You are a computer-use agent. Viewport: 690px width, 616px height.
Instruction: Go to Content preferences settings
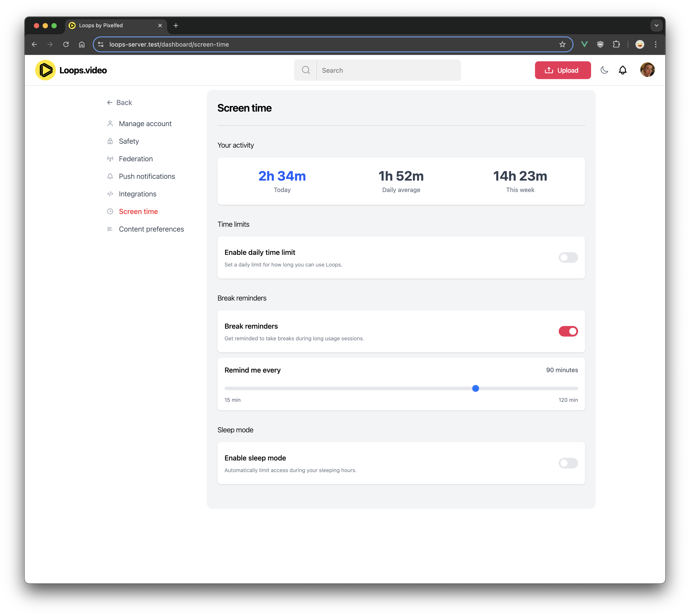pyautogui.click(x=151, y=229)
